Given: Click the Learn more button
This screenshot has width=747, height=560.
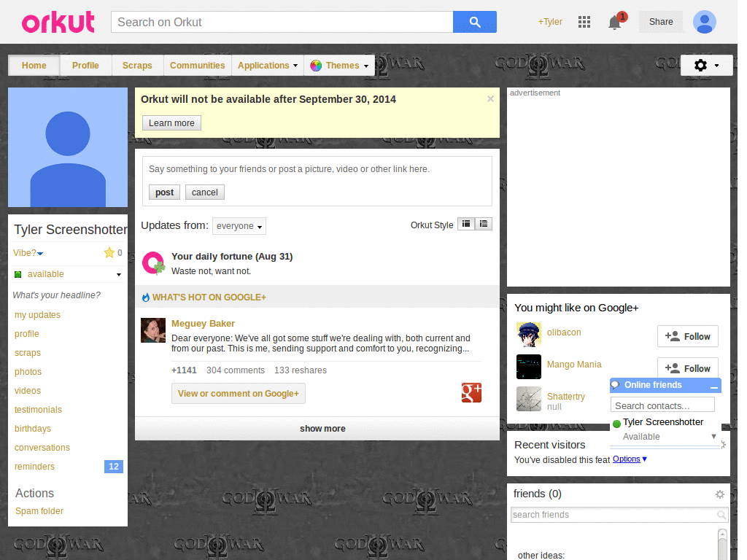Looking at the screenshot, I should pyautogui.click(x=171, y=122).
